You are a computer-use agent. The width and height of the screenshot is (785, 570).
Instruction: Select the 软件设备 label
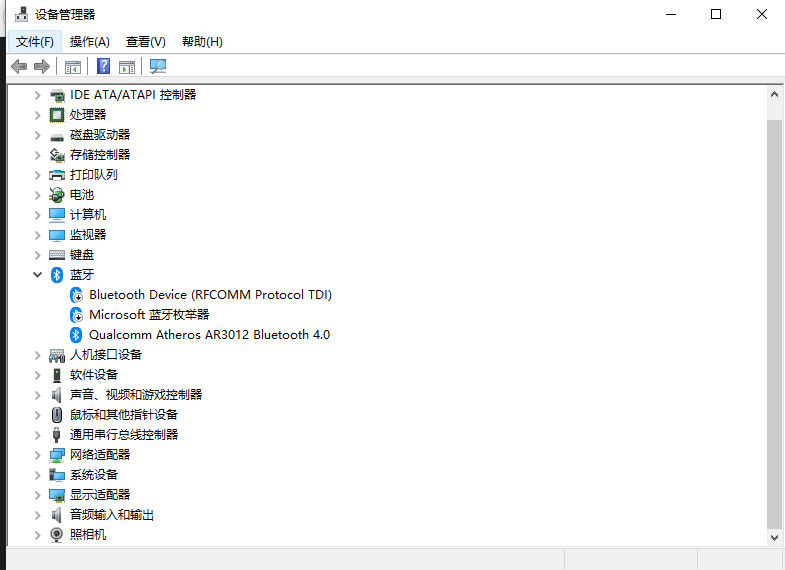tap(94, 375)
